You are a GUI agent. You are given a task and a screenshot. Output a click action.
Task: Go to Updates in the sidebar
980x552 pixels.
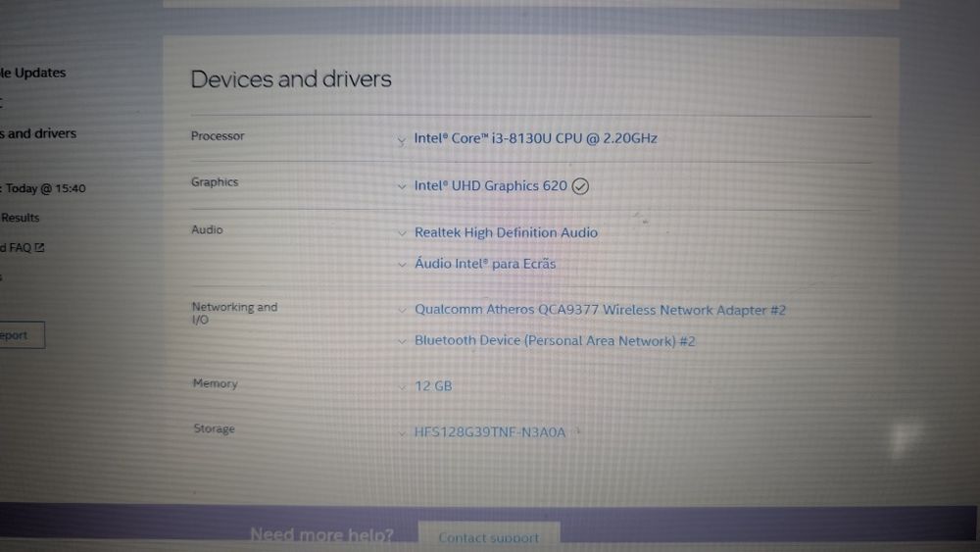[x=33, y=73]
